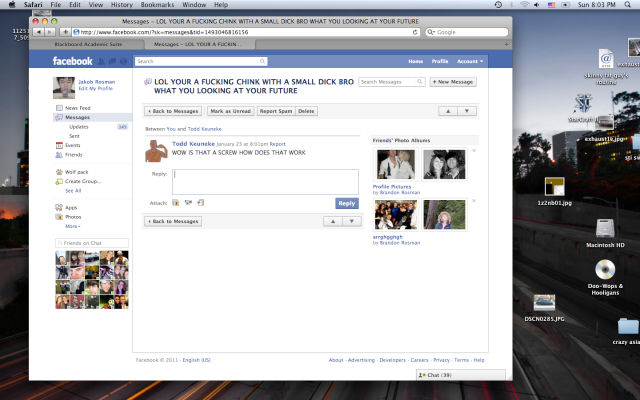Click the Report link beside message timestamp

[x=277, y=144]
